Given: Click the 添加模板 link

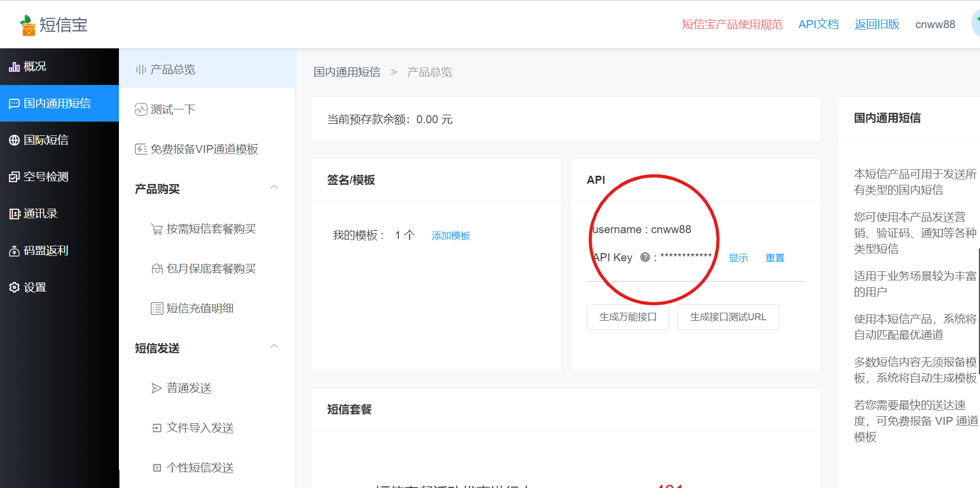Looking at the screenshot, I should coord(451,236).
